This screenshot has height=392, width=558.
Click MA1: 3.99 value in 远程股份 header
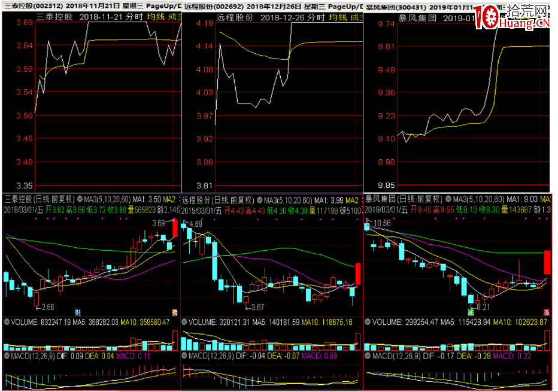pos(329,200)
